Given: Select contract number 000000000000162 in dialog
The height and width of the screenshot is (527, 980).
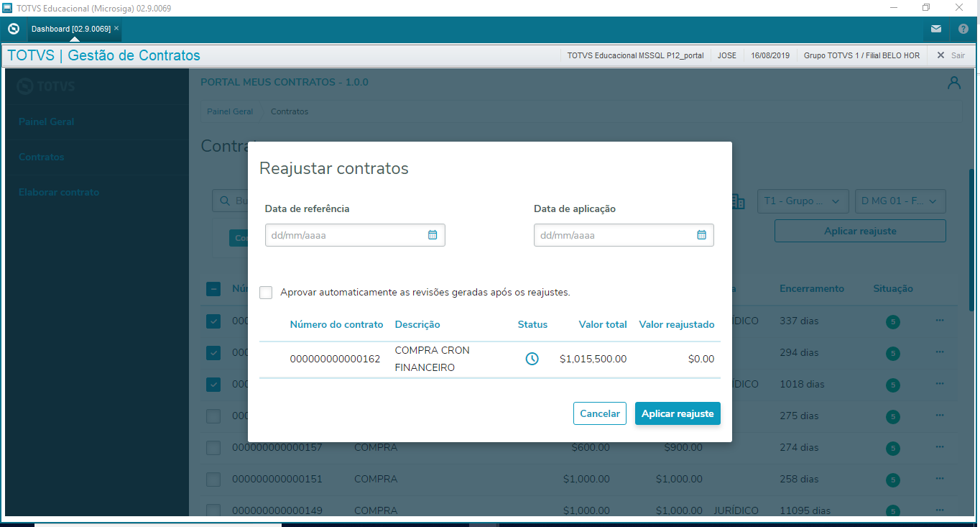Looking at the screenshot, I should [335, 359].
